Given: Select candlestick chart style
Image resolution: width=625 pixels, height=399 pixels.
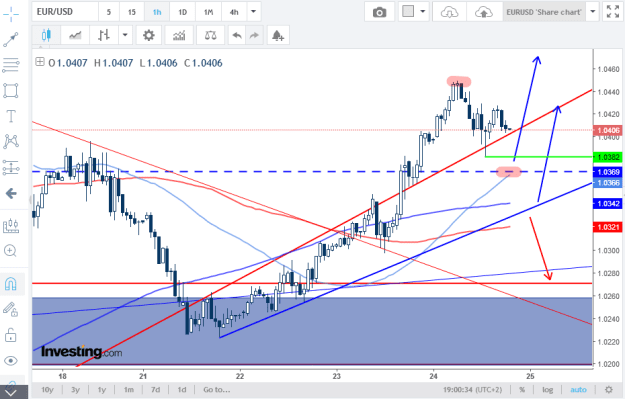Looking at the screenshot, I should 46,35.
